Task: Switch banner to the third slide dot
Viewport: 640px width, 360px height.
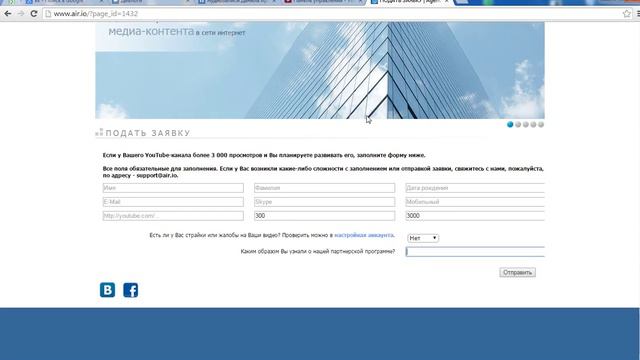Action: [526, 124]
